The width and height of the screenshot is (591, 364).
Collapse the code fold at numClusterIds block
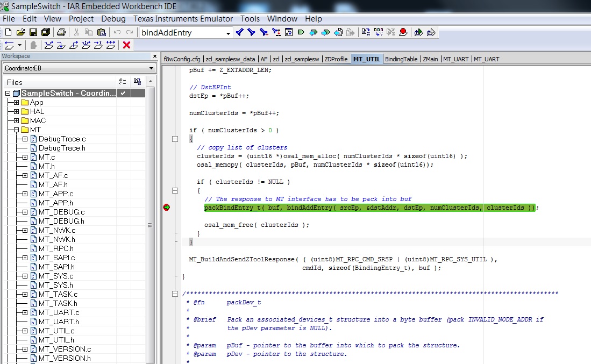pos(175,139)
